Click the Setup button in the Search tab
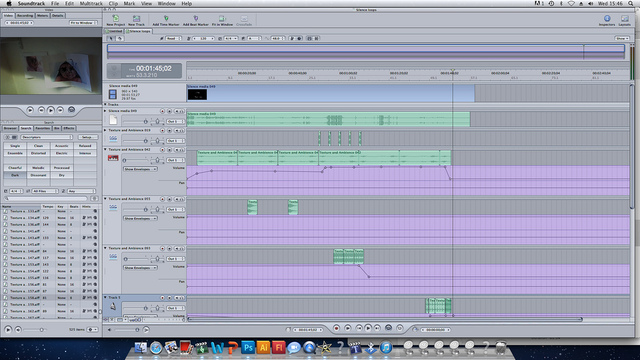This screenshot has height=360, width=640. [x=87, y=137]
